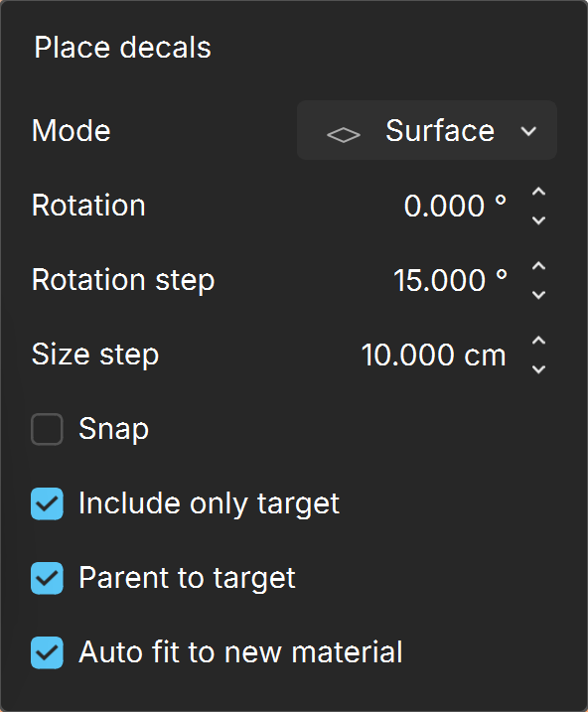Open the Mode dropdown chevron
Viewport: 588px width, 712px height.
click(x=528, y=132)
